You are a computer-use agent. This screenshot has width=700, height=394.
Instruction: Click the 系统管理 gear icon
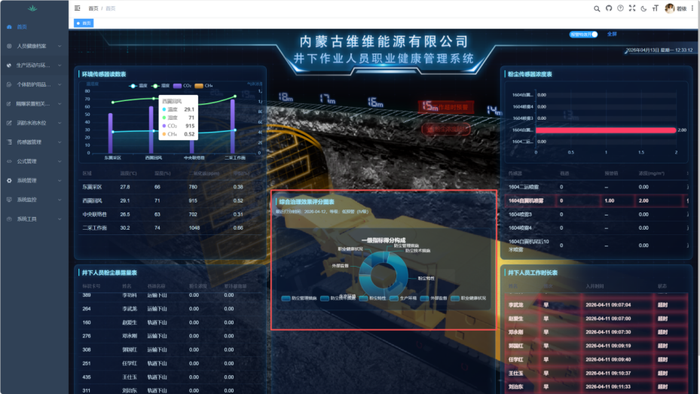click(9, 180)
